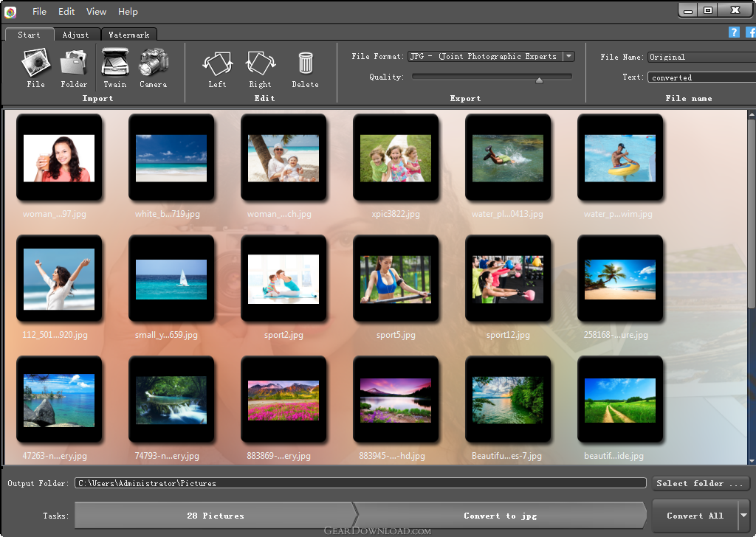The height and width of the screenshot is (537, 756).
Task: Select thumbnail water_pl...0413.jpg
Action: click(x=508, y=158)
